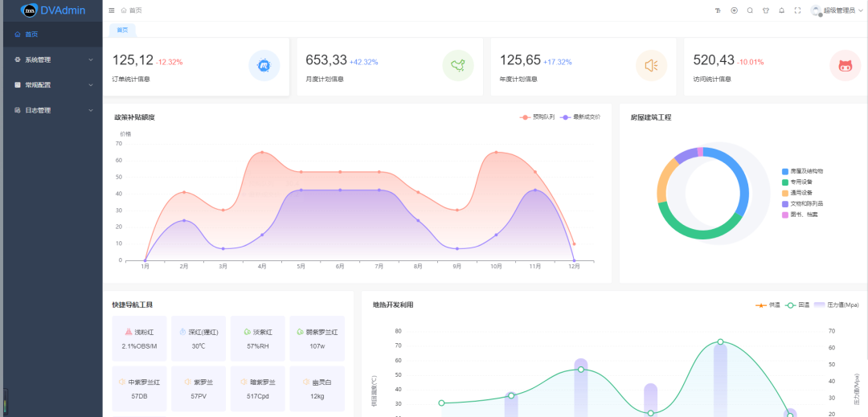Click the red cat icon on the 访问统计信息 card
Viewport: 868px width, 417px height.
845,65
